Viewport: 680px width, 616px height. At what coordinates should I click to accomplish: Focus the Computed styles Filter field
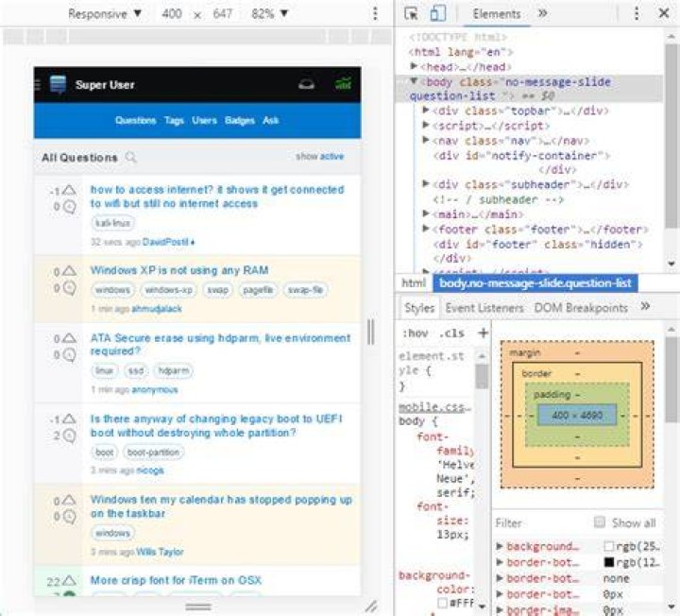(542, 522)
